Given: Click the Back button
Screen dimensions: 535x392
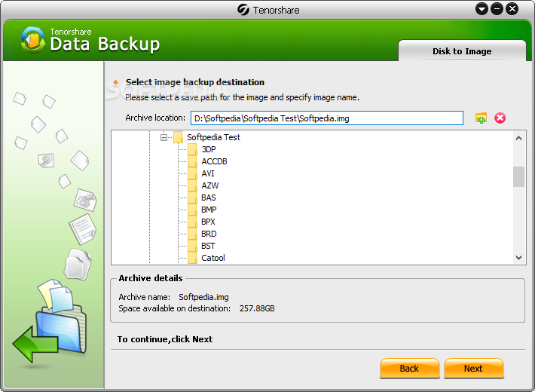Looking at the screenshot, I should (409, 368).
